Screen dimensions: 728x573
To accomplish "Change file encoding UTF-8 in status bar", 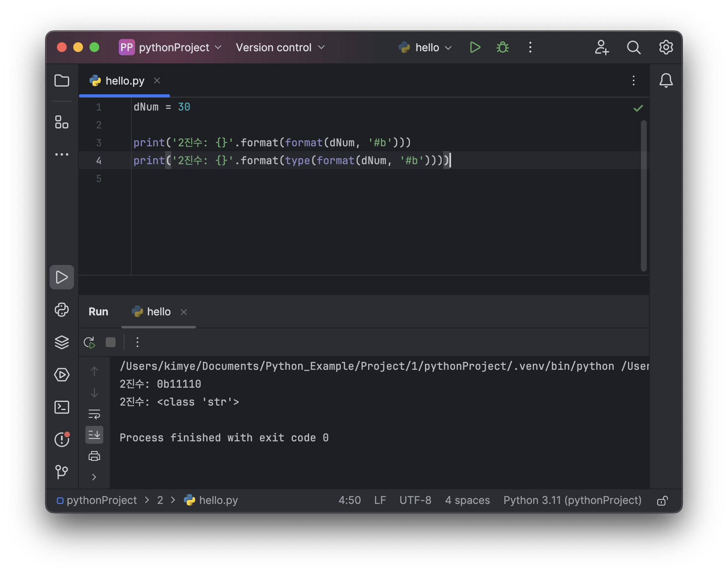I will (x=415, y=500).
